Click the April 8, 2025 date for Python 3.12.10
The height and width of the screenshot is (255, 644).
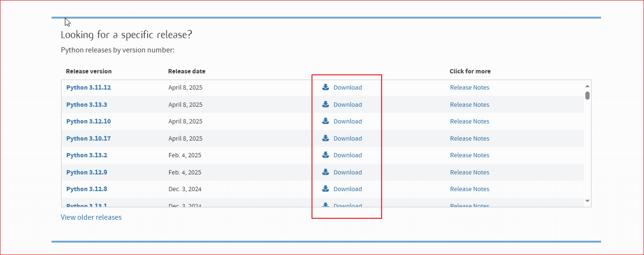[x=186, y=122]
